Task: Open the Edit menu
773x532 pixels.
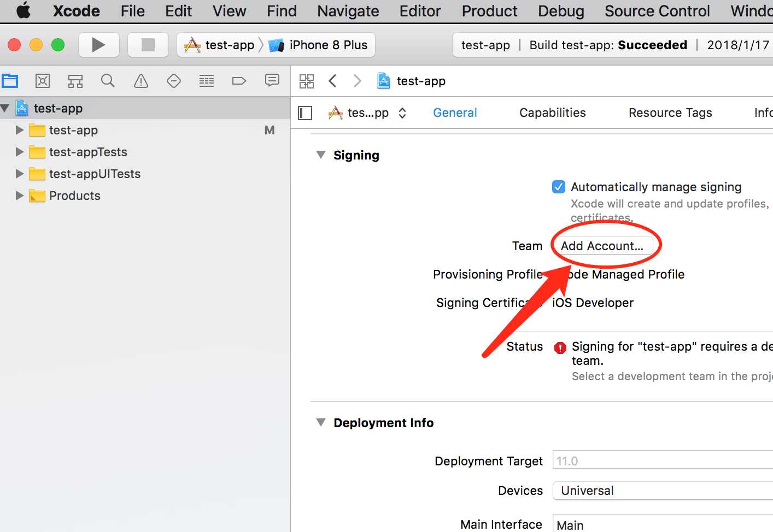Action: tap(179, 11)
